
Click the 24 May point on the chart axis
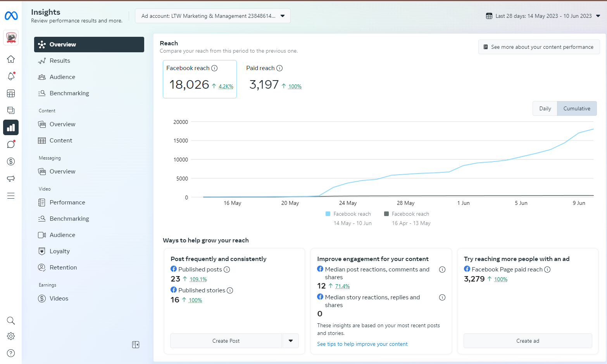(x=348, y=203)
